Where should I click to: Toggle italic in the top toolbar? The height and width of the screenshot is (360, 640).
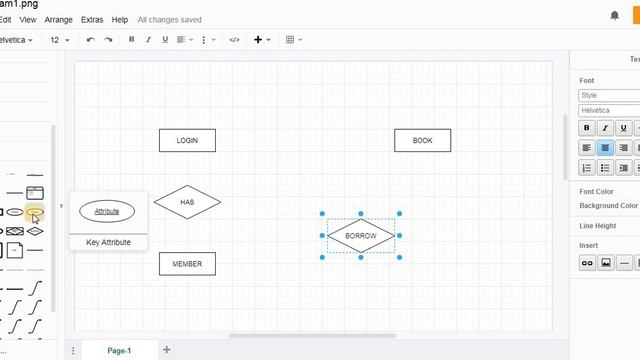(148, 39)
